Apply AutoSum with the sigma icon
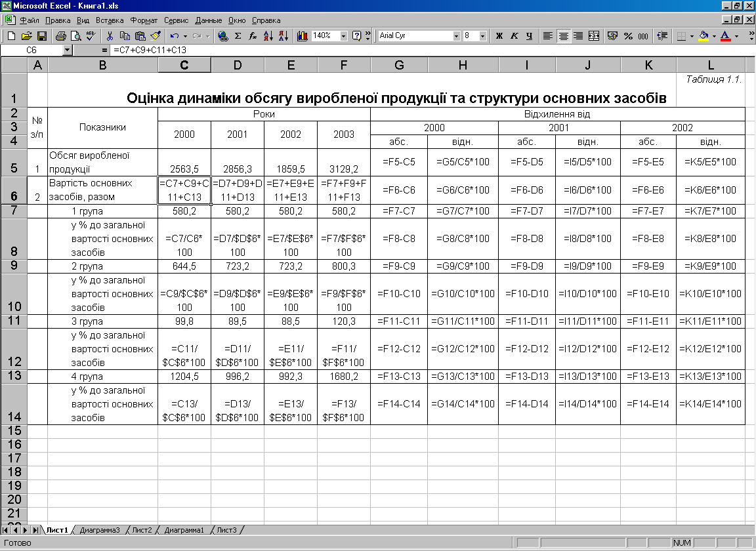Viewport: 756px width, 551px height. pos(238,35)
